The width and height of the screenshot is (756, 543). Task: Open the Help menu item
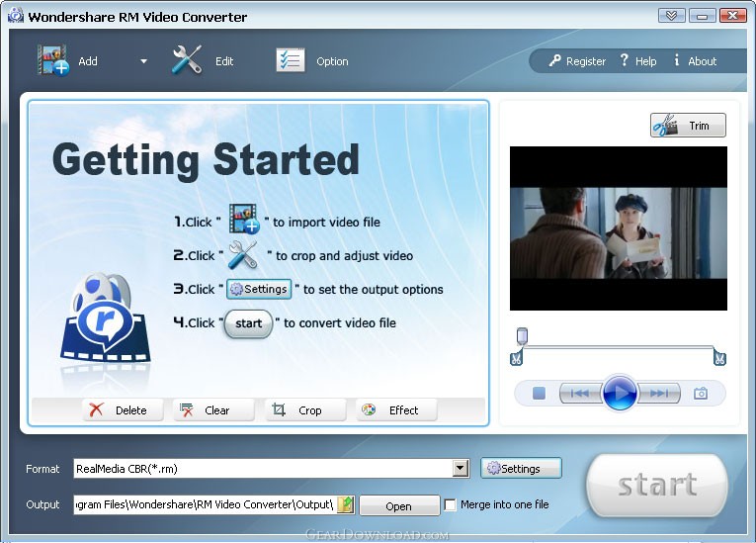637,60
